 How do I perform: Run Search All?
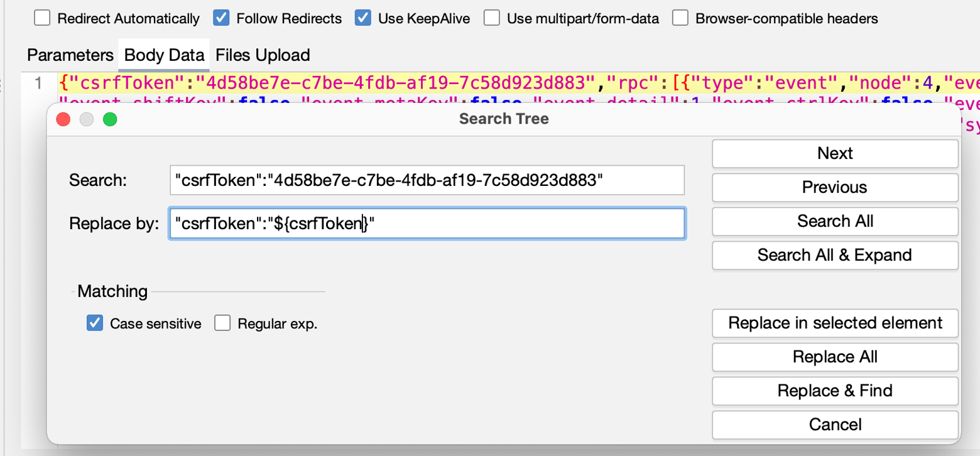[x=834, y=221]
